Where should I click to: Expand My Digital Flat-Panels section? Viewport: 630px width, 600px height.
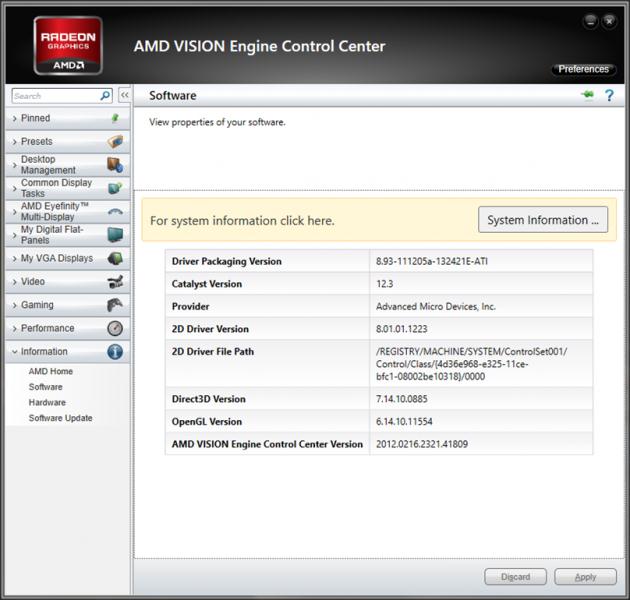pos(68,235)
